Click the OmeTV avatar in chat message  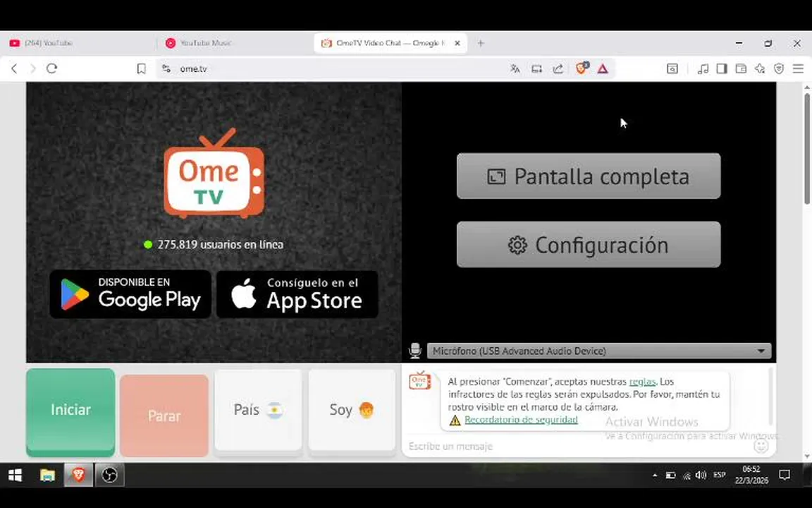420,381
